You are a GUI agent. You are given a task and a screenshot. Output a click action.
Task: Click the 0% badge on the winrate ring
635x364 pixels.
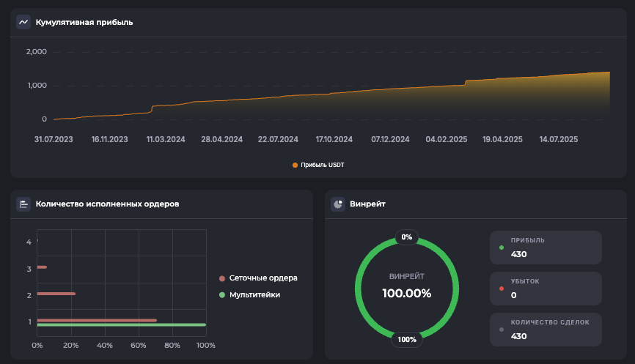click(407, 237)
